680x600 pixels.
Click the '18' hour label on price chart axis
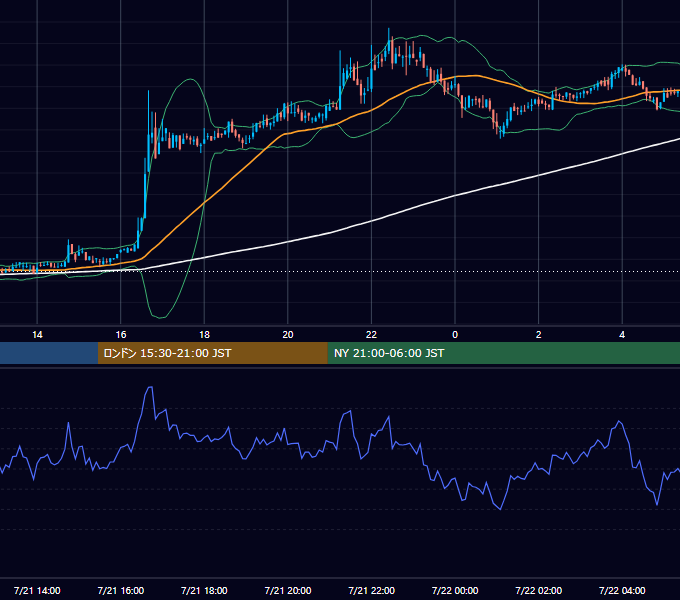204,335
